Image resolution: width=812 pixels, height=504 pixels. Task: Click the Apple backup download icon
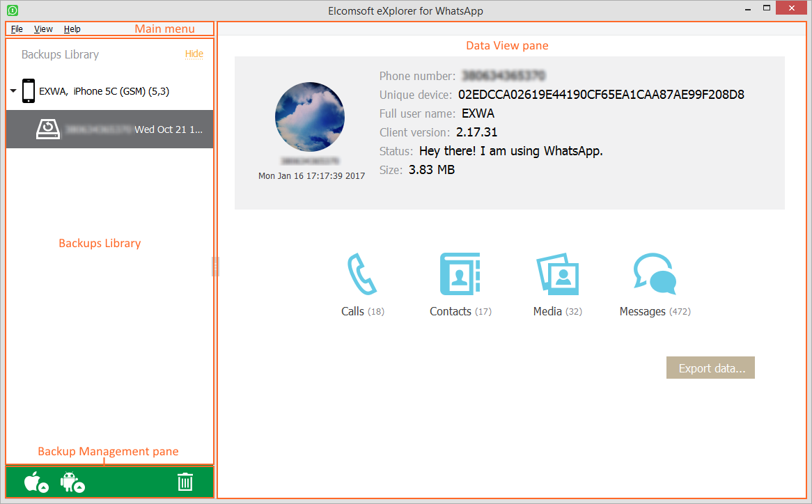point(36,482)
